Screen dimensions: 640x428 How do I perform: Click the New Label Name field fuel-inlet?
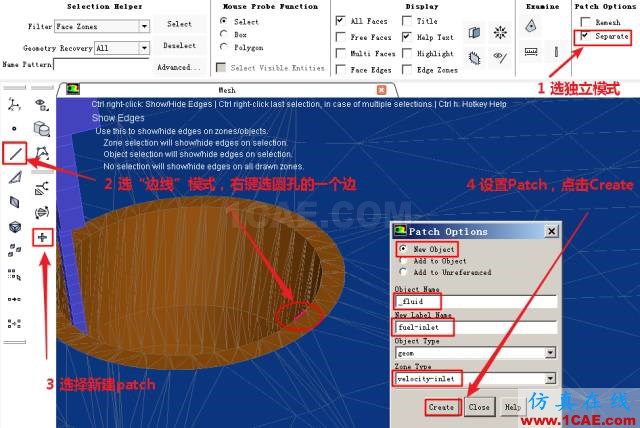pyautogui.click(x=476, y=327)
